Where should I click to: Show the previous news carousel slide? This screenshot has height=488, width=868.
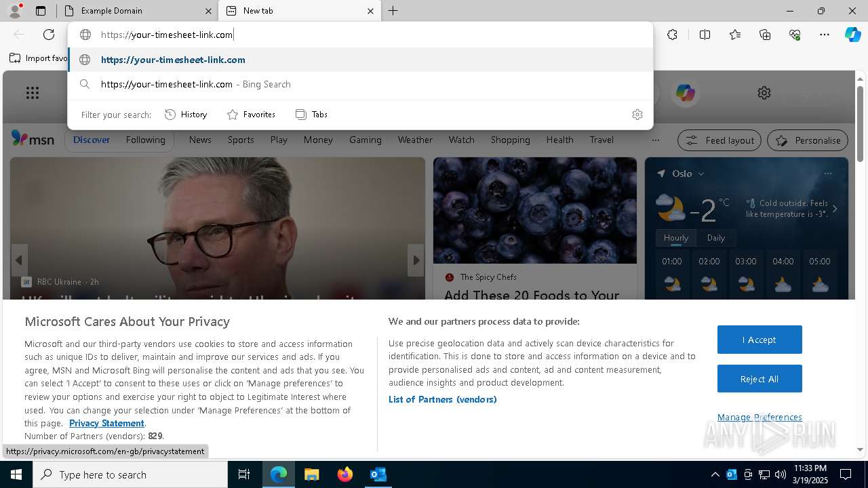tap(19, 260)
